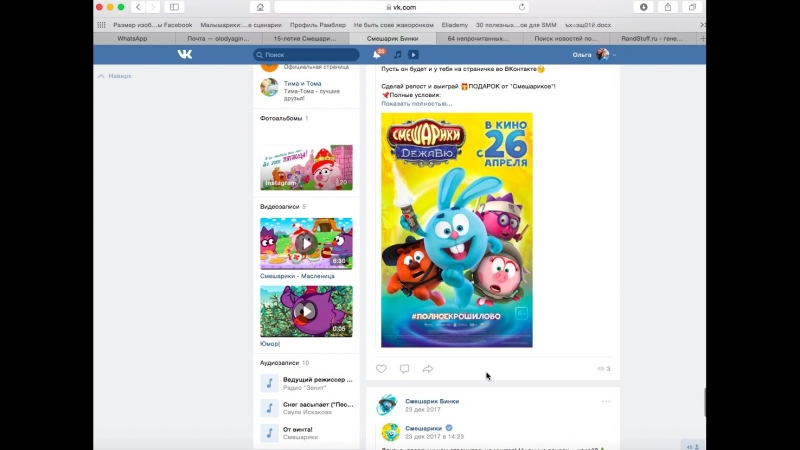Open Safari downloads icon
This screenshot has height=450, width=800.
643,7
